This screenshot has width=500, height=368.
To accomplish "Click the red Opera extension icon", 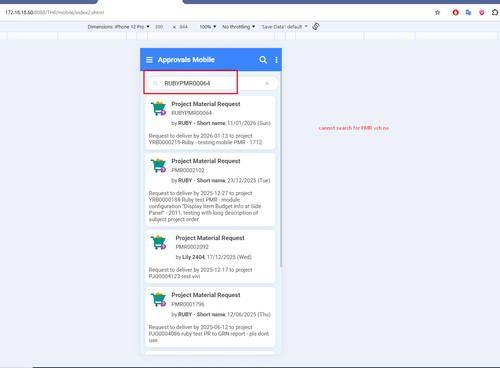I will pyautogui.click(x=455, y=13).
